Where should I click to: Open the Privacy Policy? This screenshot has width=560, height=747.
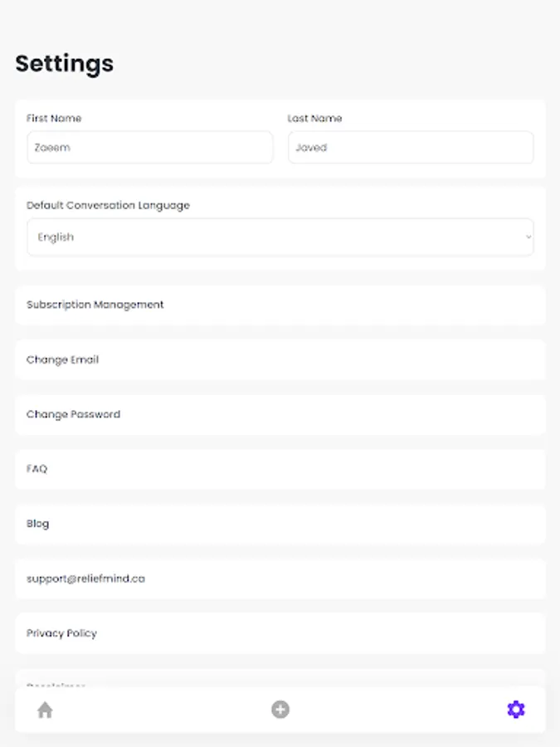pyautogui.click(x=280, y=633)
